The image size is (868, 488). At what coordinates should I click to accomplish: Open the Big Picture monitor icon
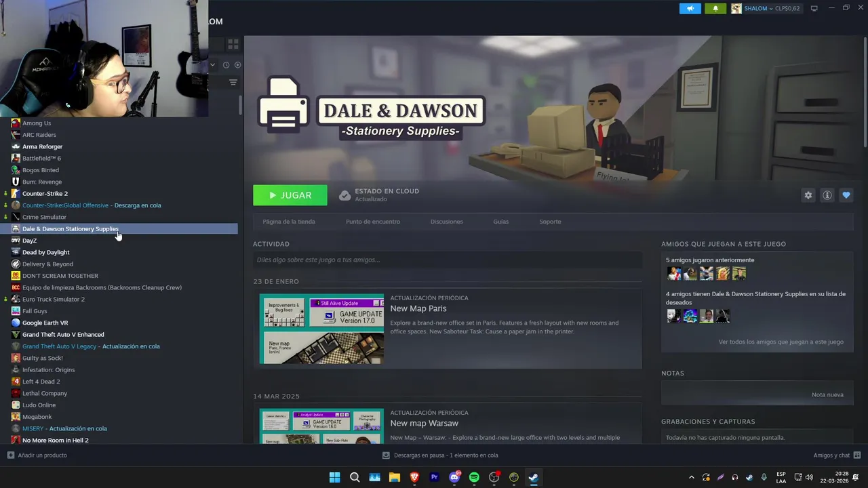click(814, 8)
